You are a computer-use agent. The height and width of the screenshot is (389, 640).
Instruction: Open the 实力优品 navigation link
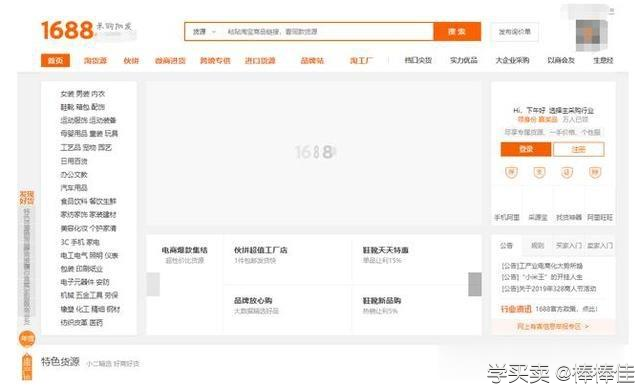coord(464,60)
